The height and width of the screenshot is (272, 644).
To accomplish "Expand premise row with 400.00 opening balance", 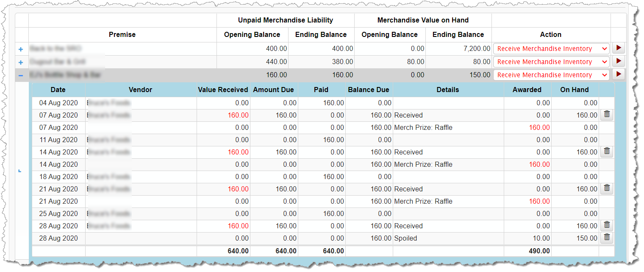I will pyautogui.click(x=21, y=49).
